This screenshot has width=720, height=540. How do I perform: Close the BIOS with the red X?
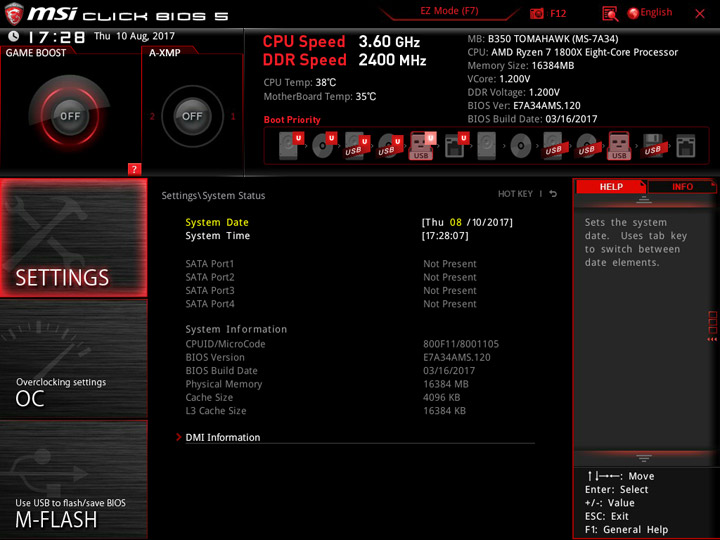pyautogui.click(x=700, y=14)
